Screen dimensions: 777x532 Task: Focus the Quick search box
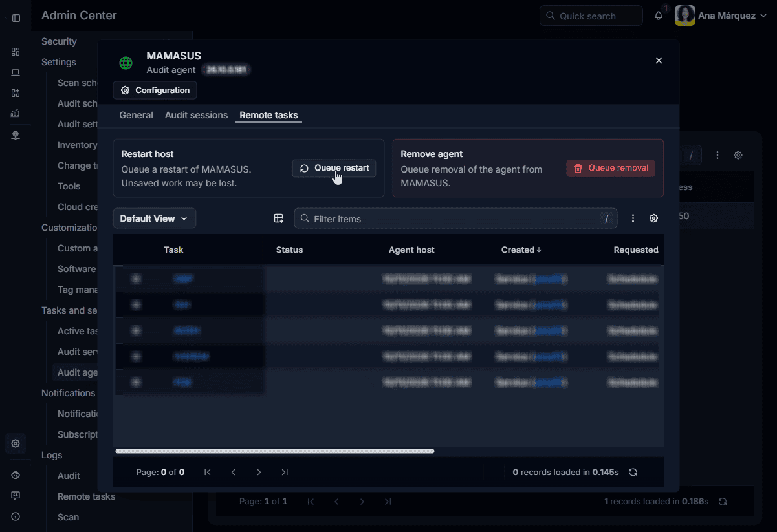[x=591, y=16]
